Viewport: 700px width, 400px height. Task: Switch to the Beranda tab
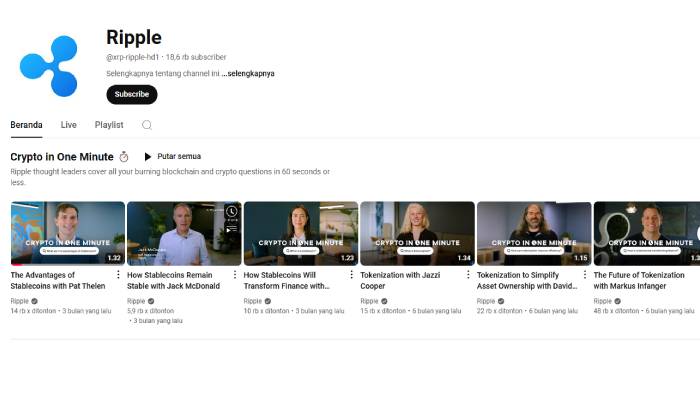pos(26,125)
